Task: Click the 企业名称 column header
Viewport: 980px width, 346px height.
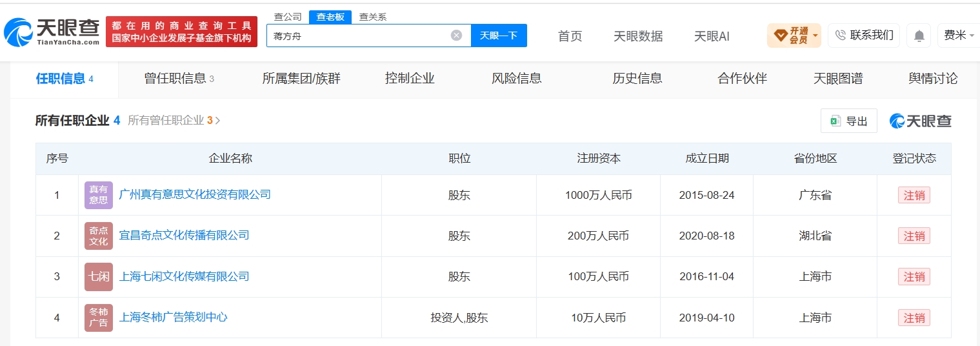Action: (x=230, y=158)
